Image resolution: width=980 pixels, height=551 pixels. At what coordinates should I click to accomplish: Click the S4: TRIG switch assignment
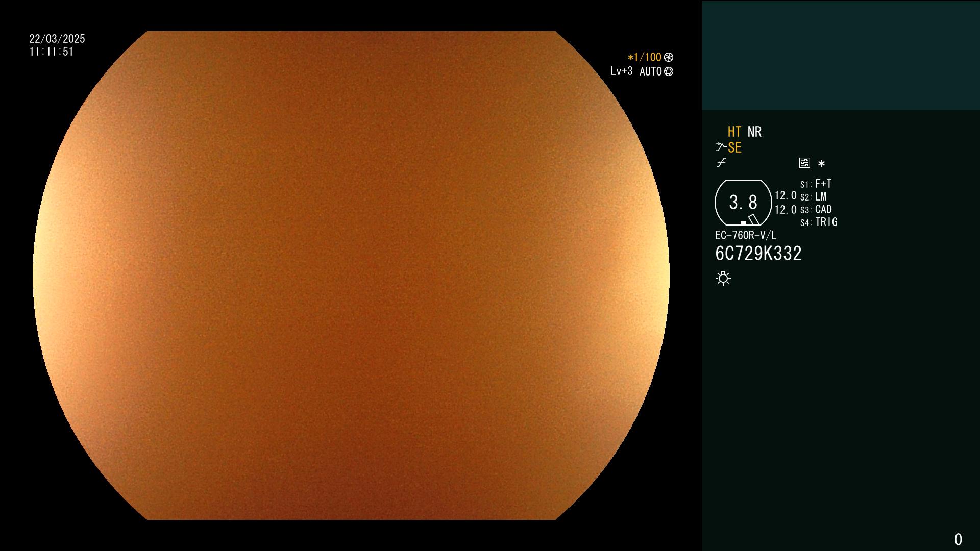click(x=819, y=222)
